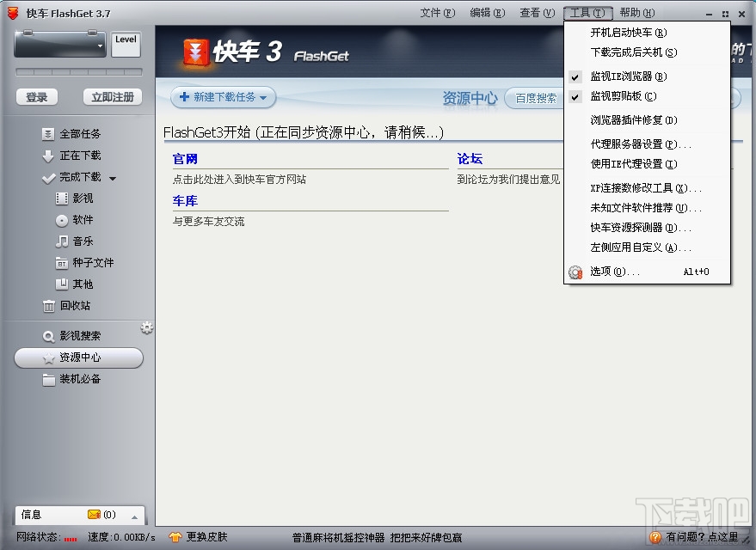Click the 更换皮肤 skin change icon
Image resolution: width=756 pixels, height=550 pixels.
pyautogui.click(x=174, y=536)
